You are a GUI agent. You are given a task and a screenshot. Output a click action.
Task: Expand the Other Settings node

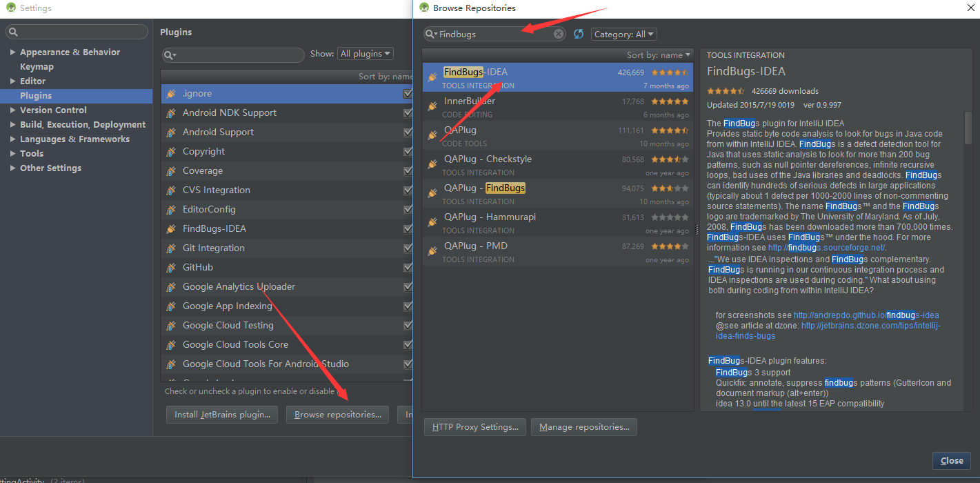[12, 168]
